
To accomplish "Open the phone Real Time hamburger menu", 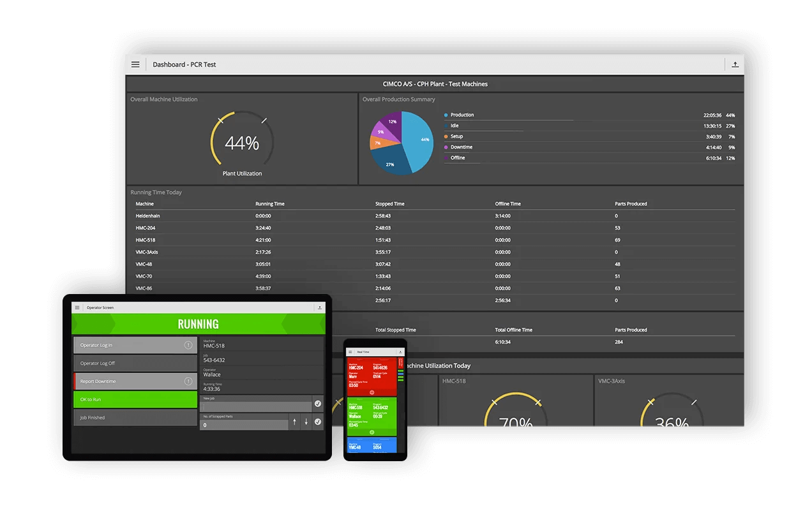I will click(350, 351).
